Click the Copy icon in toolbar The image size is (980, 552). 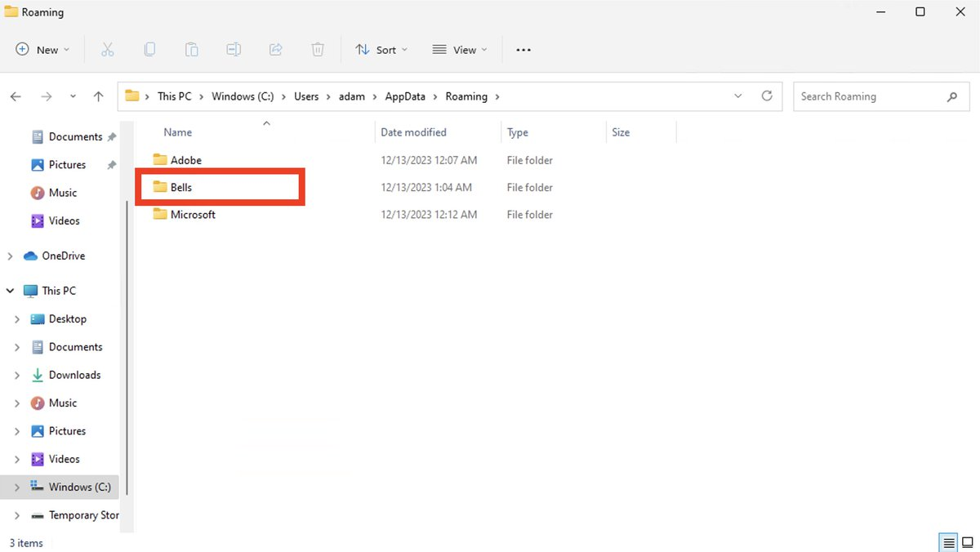pos(149,50)
